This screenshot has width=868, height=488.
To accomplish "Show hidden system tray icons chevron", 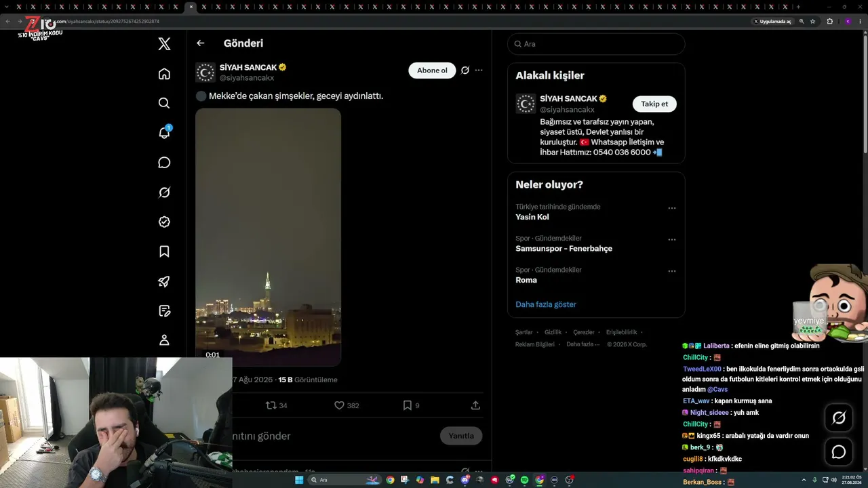I will tap(804, 480).
